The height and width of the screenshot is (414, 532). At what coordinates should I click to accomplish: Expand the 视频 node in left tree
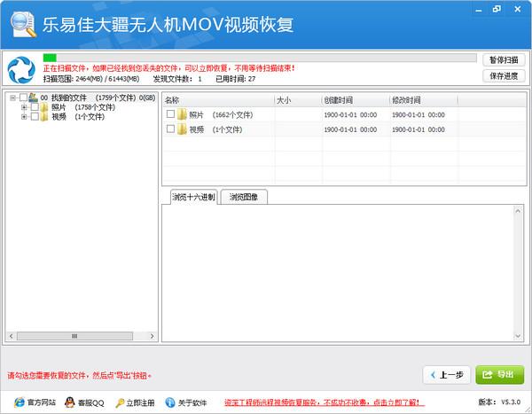point(24,116)
